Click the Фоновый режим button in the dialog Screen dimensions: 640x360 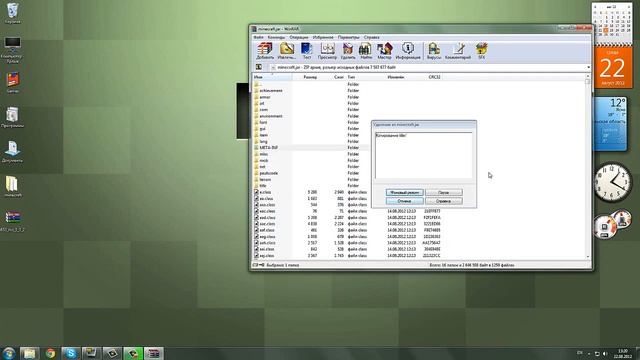click(x=404, y=192)
